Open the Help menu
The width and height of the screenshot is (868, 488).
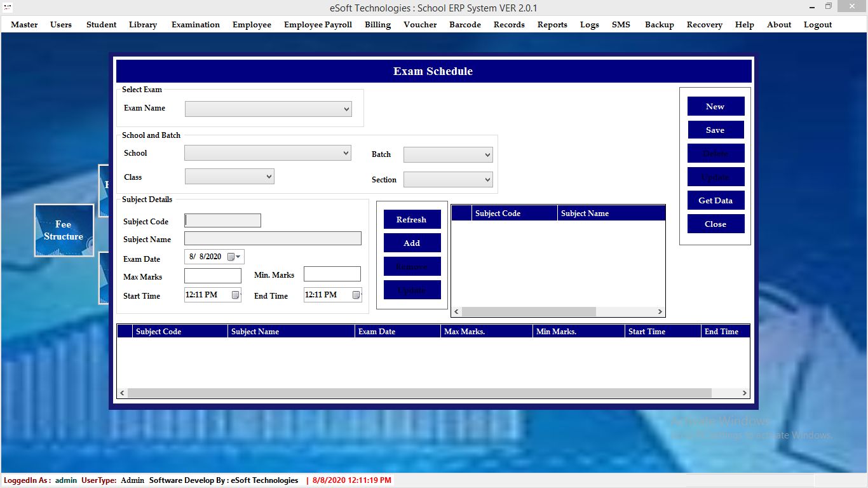click(745, 25)
